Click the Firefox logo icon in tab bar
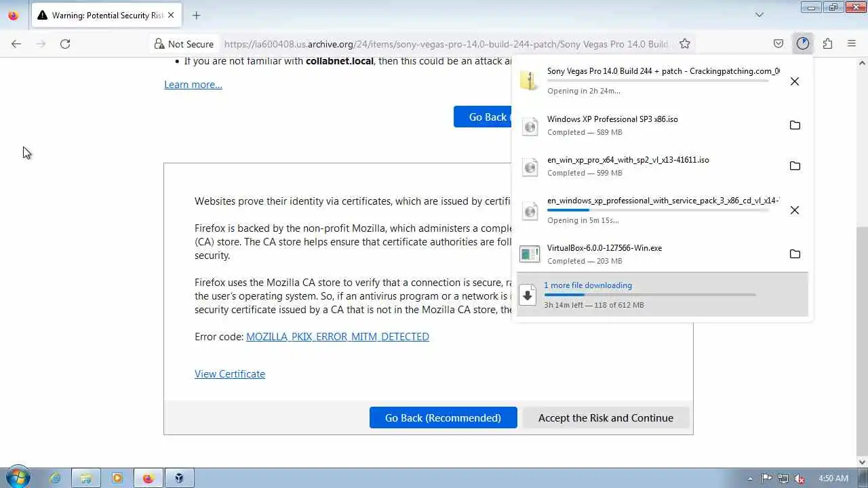The width and height of the screenshot is (868, 488). pyautogui.click(x=14, y=15)
